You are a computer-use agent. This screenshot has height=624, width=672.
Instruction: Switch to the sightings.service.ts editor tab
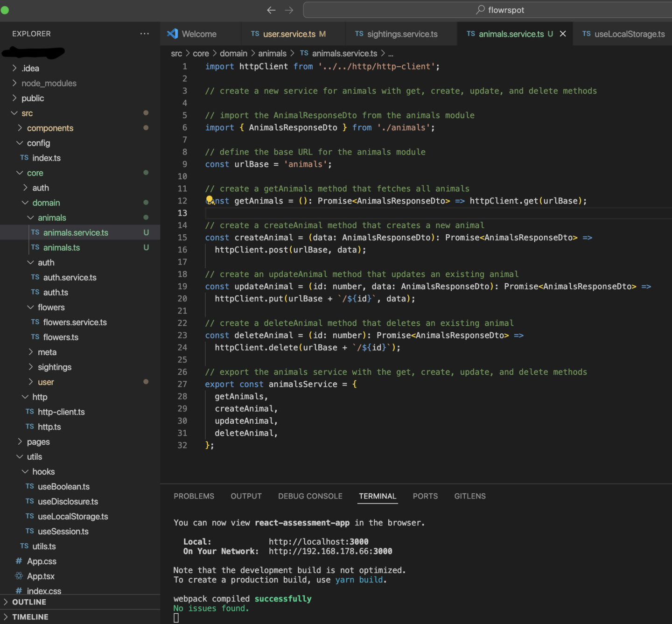pyautogui.click(x=401, y=34)
